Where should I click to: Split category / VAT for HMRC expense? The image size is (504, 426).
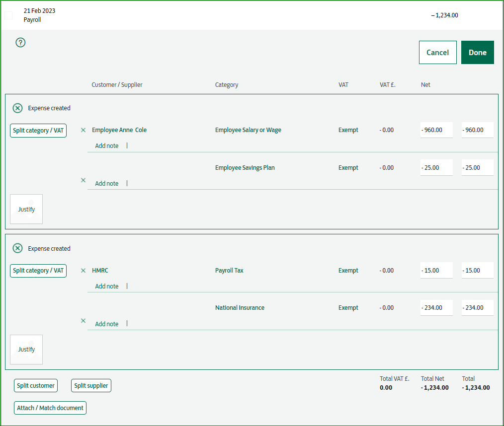[38, 271]
